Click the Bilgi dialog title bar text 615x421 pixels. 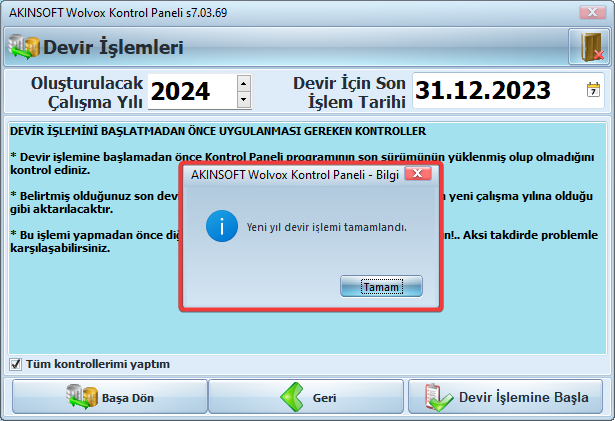click(295, 175)
